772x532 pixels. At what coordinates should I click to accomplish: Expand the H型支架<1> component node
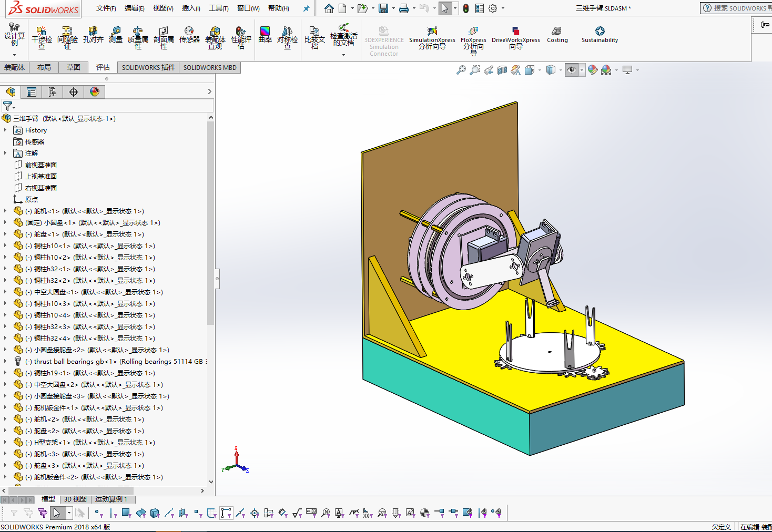5,442
